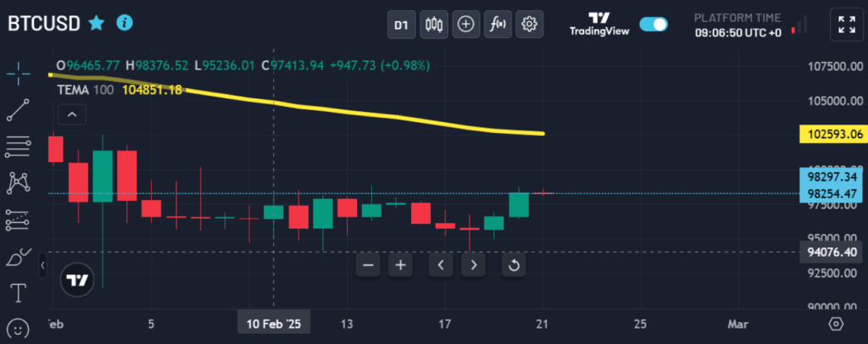Zoom out the chart with minus
Screen dimensions: 868x344
368,265
